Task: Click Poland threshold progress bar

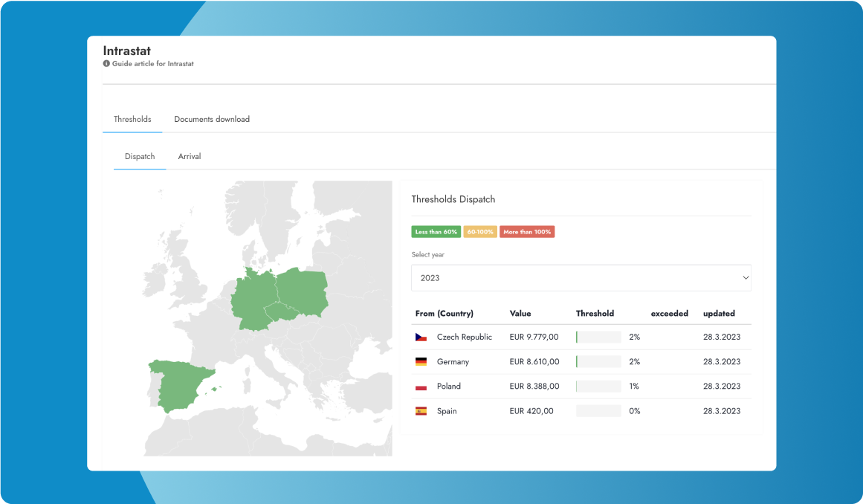Action: [x=599, y=387]
